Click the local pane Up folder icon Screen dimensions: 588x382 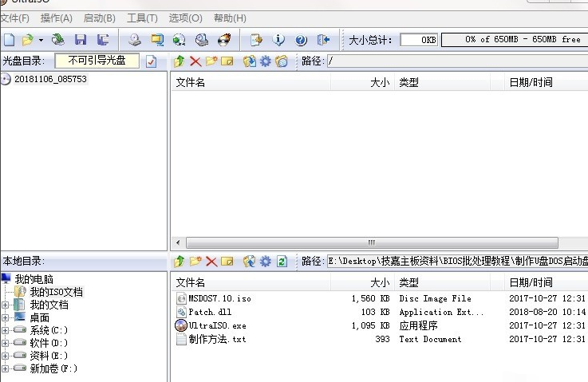[180, 262]
